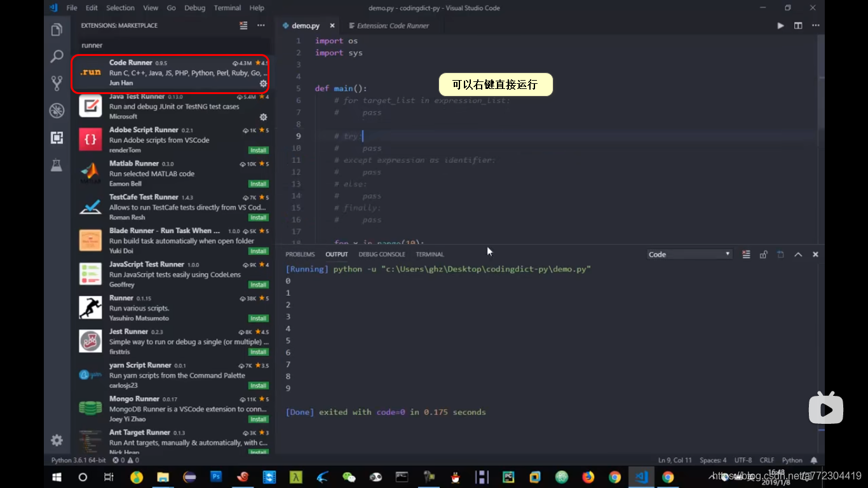The width and height of the screenshot is (868, 488).
Task: Open the File menu
Action: pyautogui.click(x=72, y=8)
